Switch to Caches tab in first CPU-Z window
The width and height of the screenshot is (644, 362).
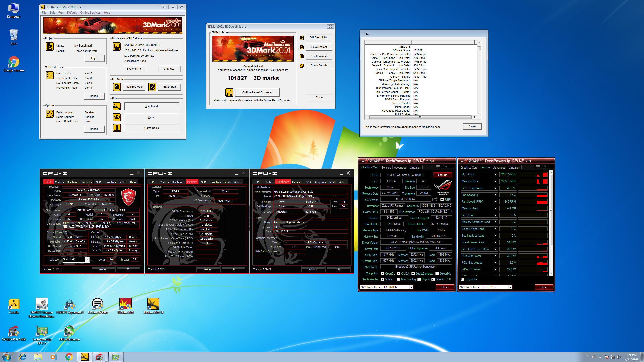click(59, 182)
